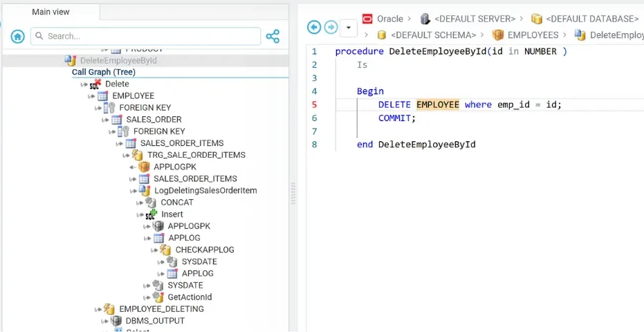Select SALES_ORDER_ITEMS node below orange APPLOGPK
The width and height of the screenshot is (644, 332).
(195, 178)
